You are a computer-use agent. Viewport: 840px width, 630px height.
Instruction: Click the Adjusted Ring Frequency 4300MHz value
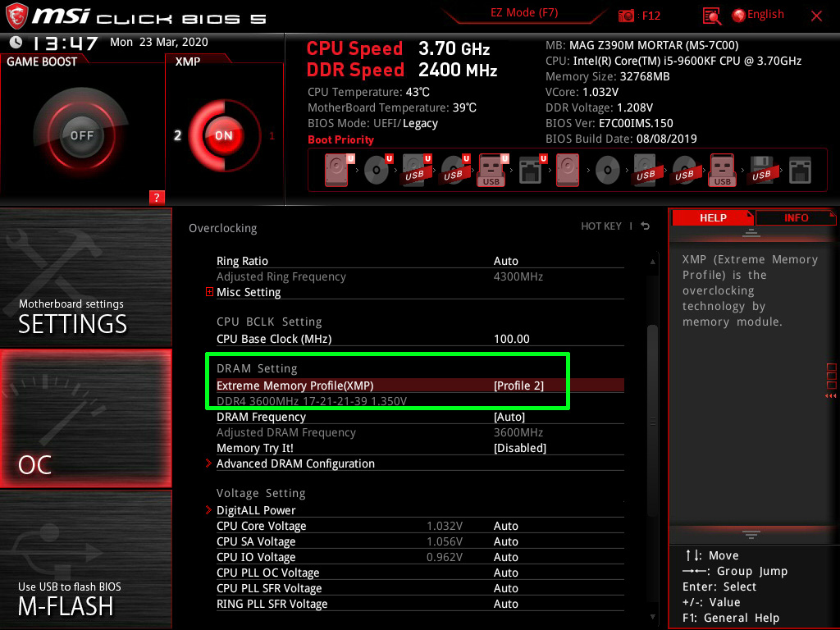pos(518,276)
